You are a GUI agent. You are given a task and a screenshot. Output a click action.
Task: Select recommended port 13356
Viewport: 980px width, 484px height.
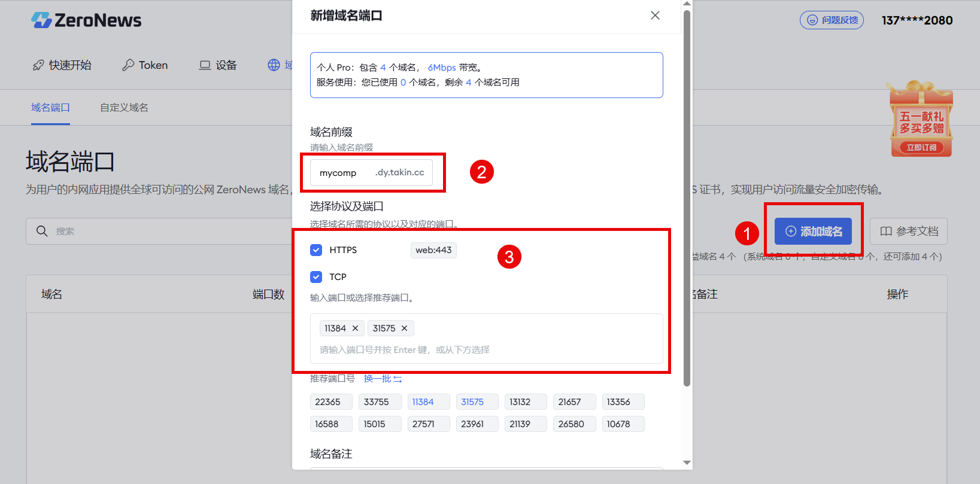[623, 402]
